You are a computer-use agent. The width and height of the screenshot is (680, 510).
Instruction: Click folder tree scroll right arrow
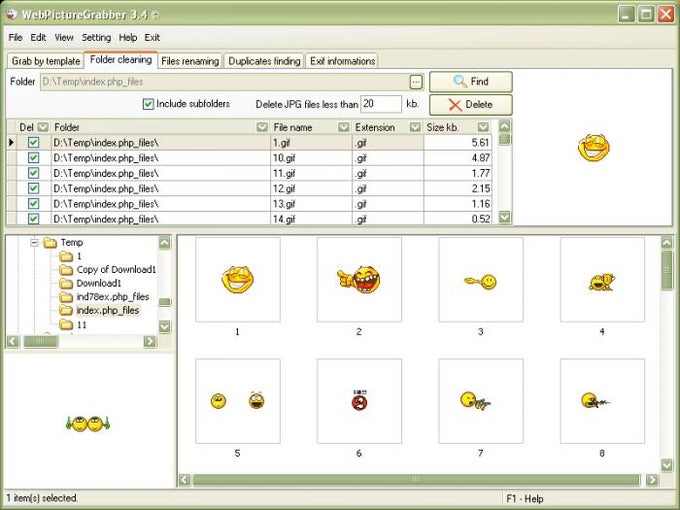coord(150,341)
